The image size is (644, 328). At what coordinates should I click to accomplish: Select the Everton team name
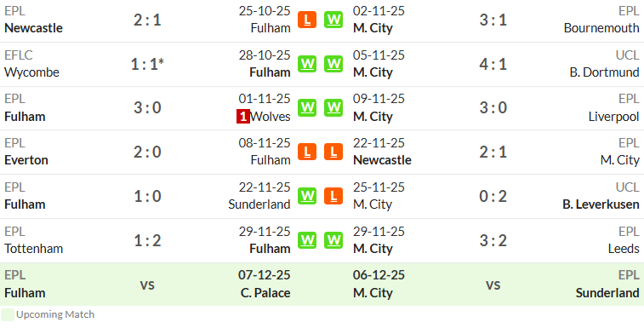coord(26,160)
